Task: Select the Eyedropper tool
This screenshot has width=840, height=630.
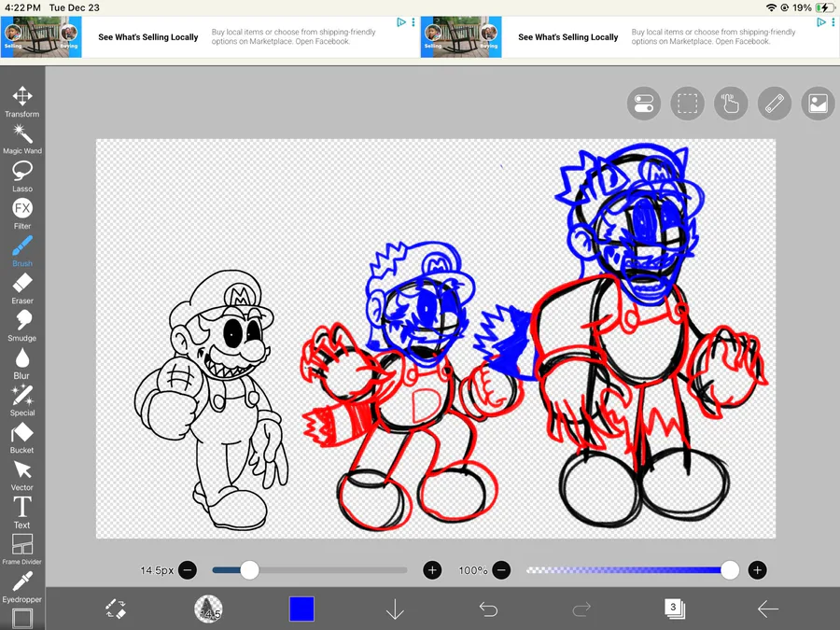Action: [22, 587]
